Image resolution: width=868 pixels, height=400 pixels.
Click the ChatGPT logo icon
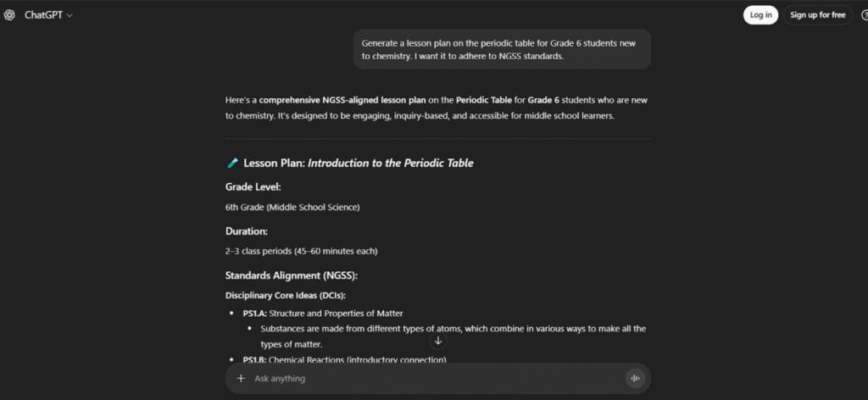pyautogui.click(x=9, y=15)
